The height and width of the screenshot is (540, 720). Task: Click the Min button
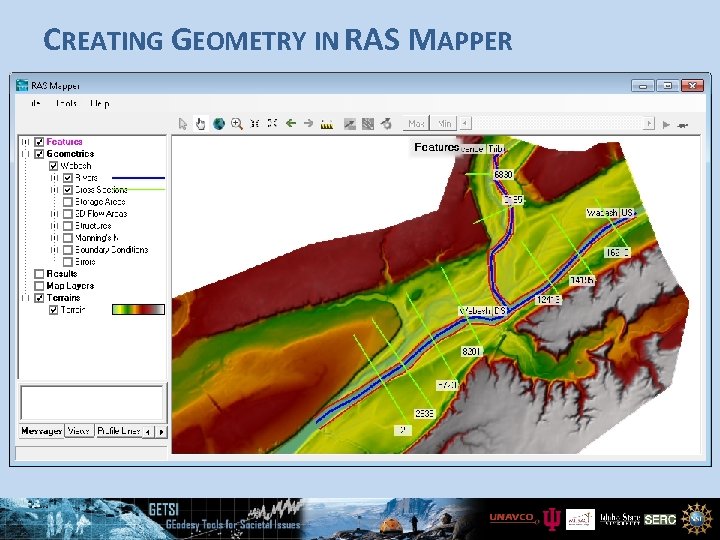pyautogui.click(x=445, y=124)
